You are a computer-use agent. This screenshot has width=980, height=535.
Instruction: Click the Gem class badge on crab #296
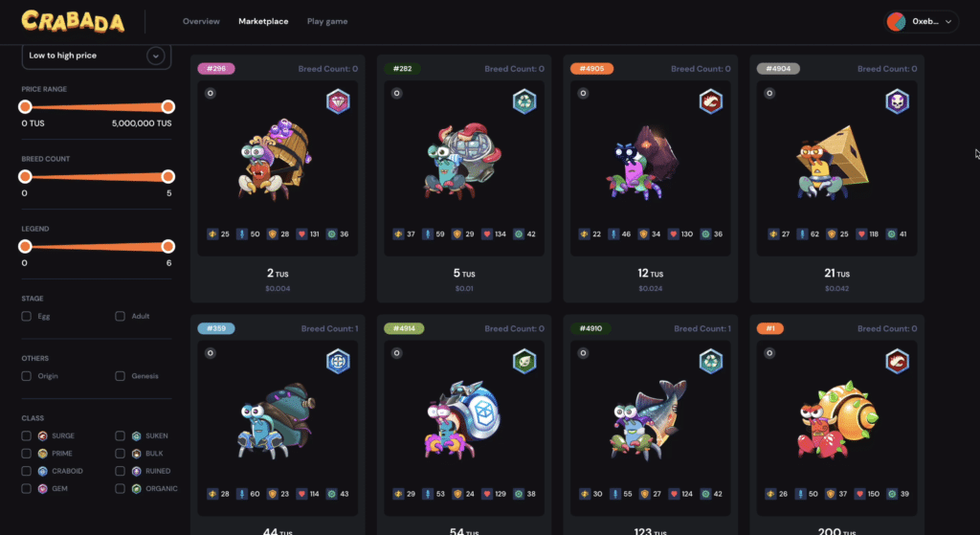[x=338, y=101]
